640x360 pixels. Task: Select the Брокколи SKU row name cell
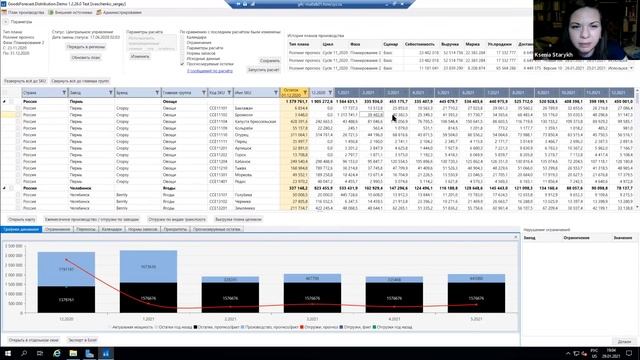coord(256,115)
